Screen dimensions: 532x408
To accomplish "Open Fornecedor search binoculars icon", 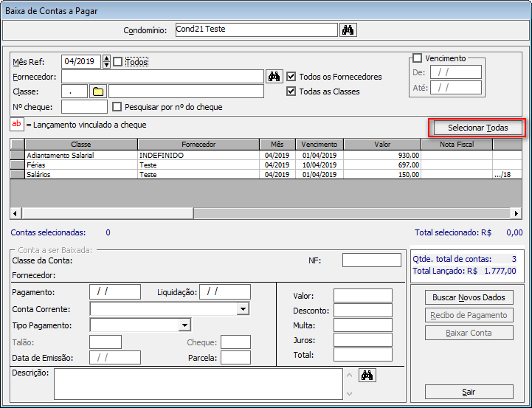I will point(274,77).
